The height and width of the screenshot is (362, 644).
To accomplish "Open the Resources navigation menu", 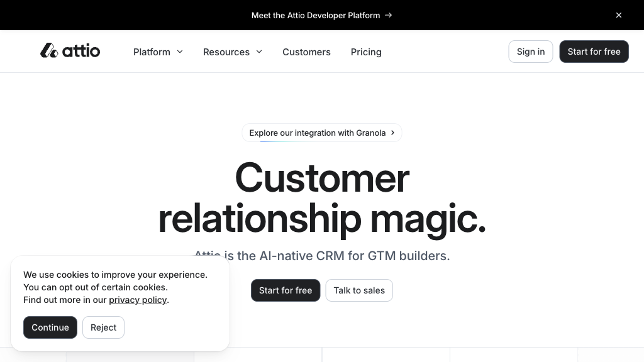I will point(226,52).
